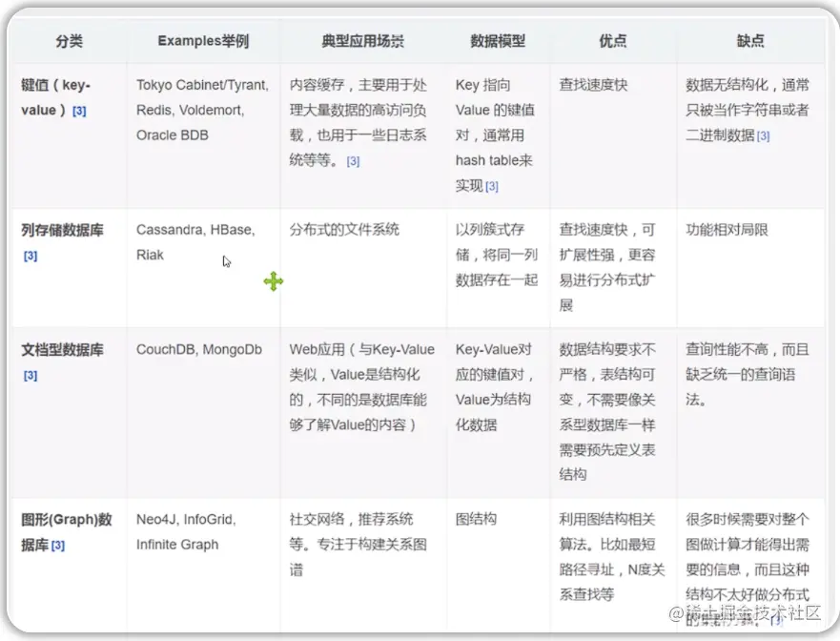
Task: Click the "分类" column header
Action: 69,41
